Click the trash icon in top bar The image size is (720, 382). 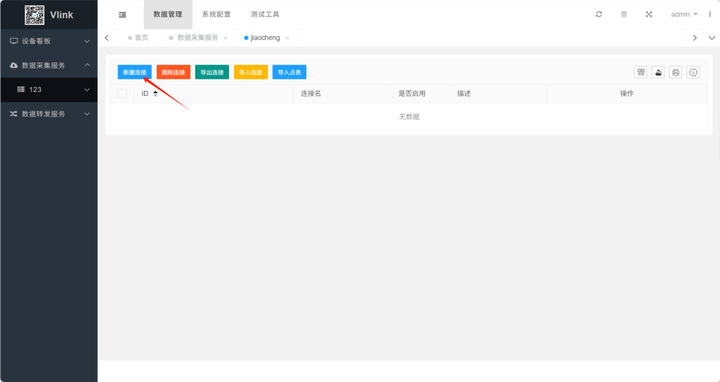(x=624, y=14)
